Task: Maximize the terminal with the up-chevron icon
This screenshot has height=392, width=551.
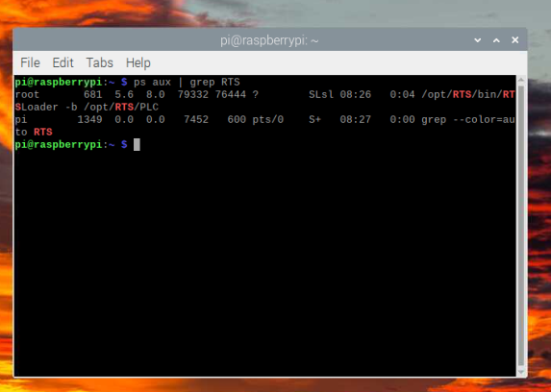Action: (496, 40)
